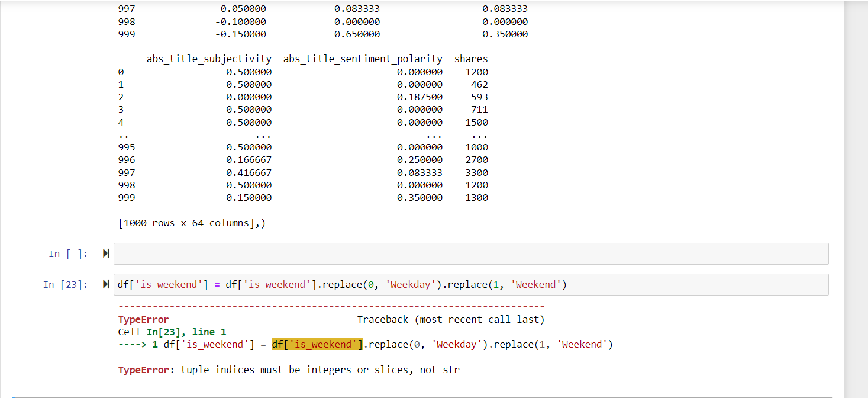Select the highlighted df['is_weekend'] token in the traceback
The width and height of the screenshot is (868, 398).
click(x=316, y=344)
